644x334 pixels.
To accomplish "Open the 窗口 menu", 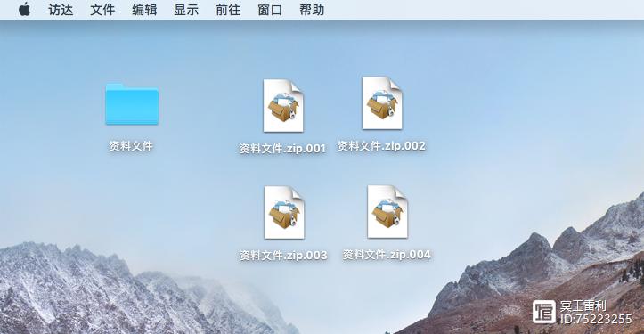I will (x=270, y=10).
